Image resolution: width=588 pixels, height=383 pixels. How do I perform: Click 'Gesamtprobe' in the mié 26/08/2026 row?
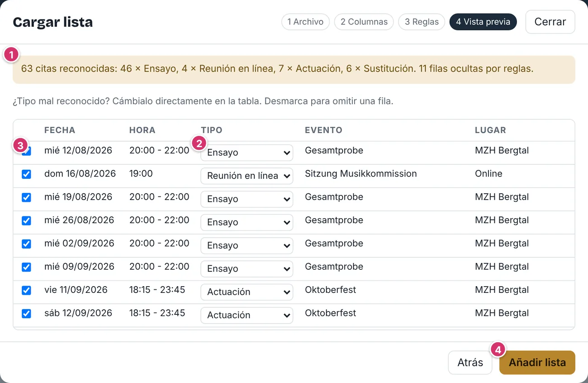[x=334, y=220]
